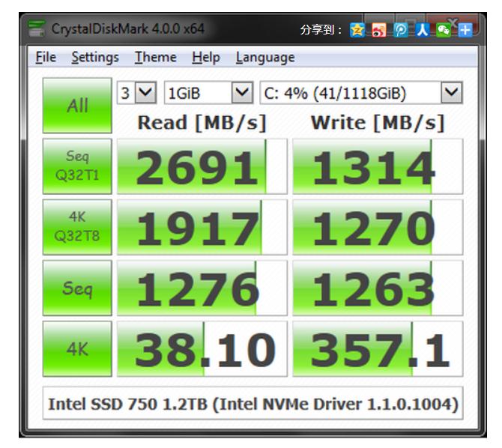The image size is (502, 448).
Task: Click the Seq Q32T1 read result 2691
Action: coord(202,166)
